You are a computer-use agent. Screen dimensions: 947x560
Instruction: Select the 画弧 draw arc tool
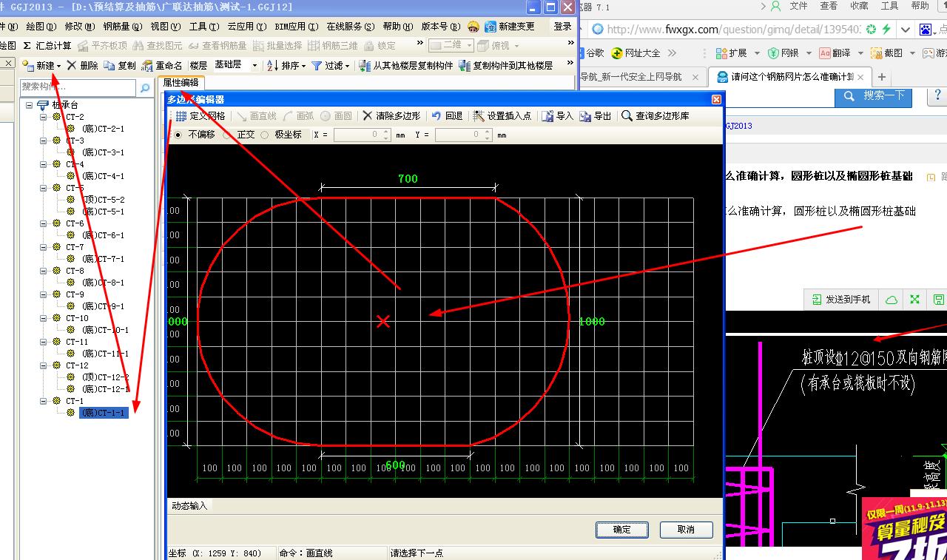(x=298, y=116)
